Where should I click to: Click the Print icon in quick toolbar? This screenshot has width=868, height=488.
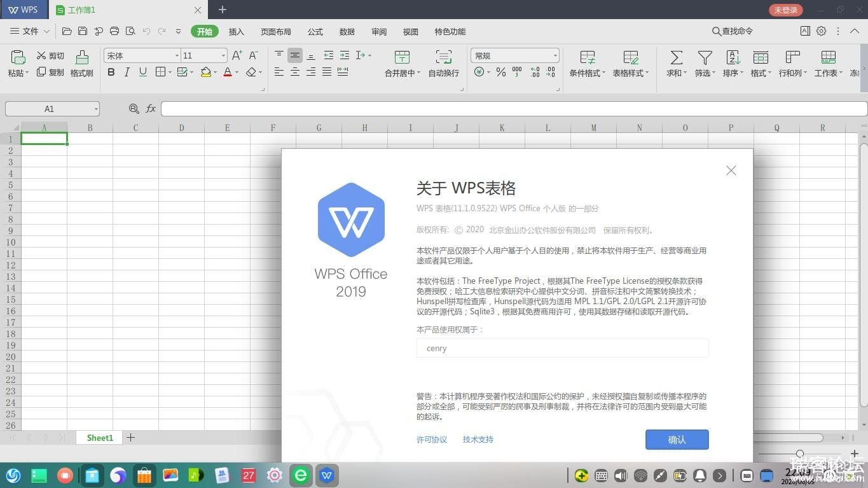point(114,31)
